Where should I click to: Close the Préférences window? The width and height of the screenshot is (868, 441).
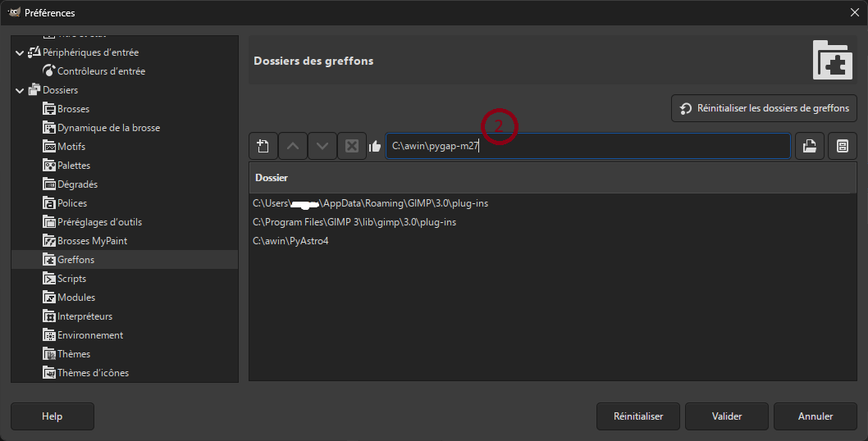click(x=855, y=12)
